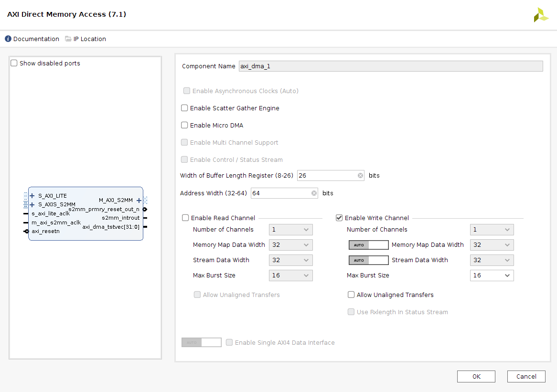Open the write channel Max Burst Size dropdown
The height and width of the screenshot is (392, 557).
pos(492,275)
